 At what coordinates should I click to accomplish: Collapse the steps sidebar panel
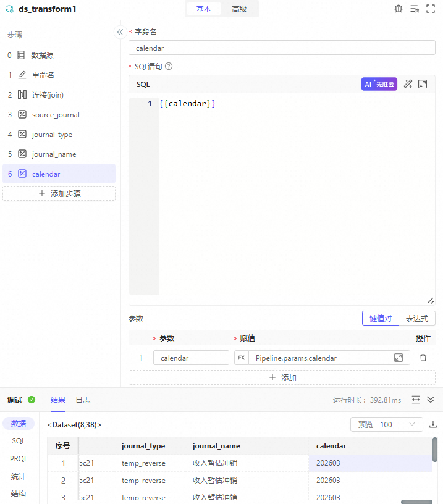120,32
